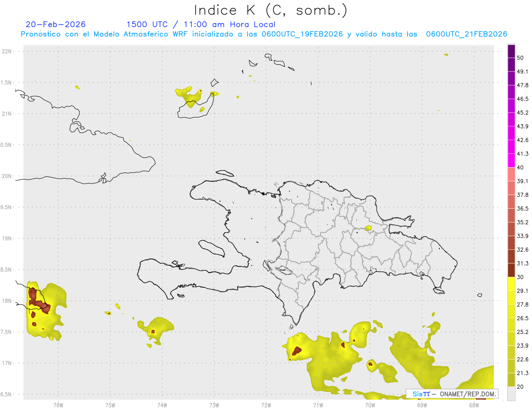This screenshot has height=411, width=532.
Task: Click the colorbar label "47.8"
Action: (x=523, y=86)
